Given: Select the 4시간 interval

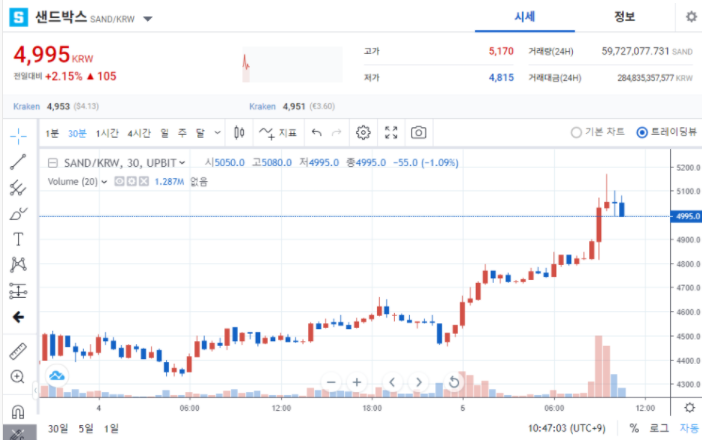Looking at the screenshot, I should click(139, 133).
